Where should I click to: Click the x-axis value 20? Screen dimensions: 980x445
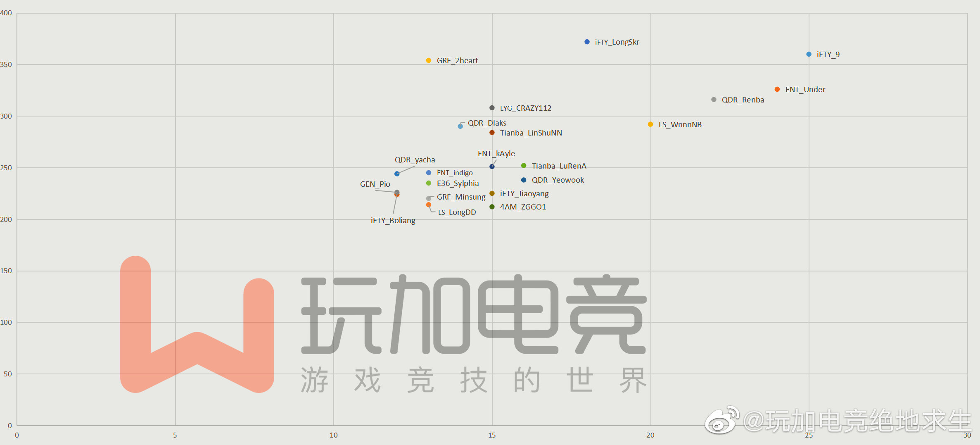650,435
